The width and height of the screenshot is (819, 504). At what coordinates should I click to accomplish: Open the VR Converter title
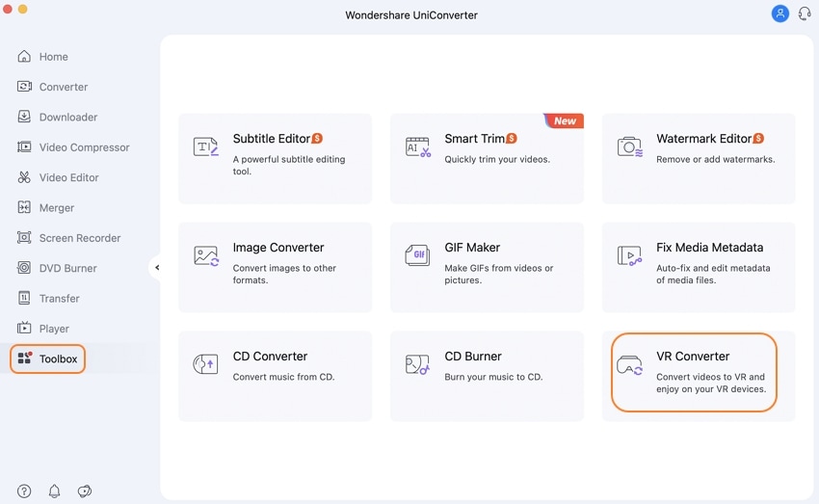click(693, 357)
